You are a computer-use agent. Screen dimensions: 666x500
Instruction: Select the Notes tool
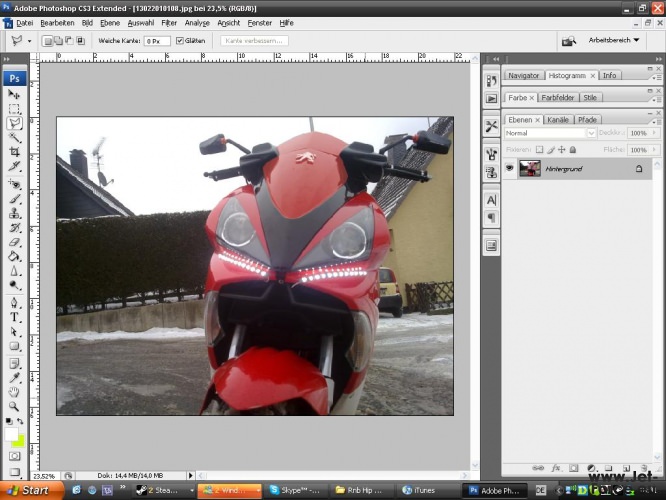[14, 364]
